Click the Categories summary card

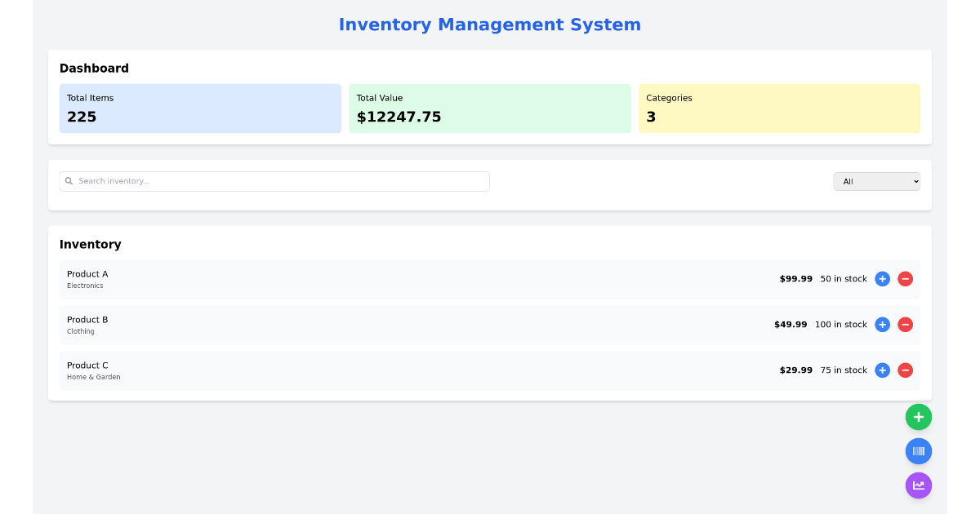tap(779, 108)
